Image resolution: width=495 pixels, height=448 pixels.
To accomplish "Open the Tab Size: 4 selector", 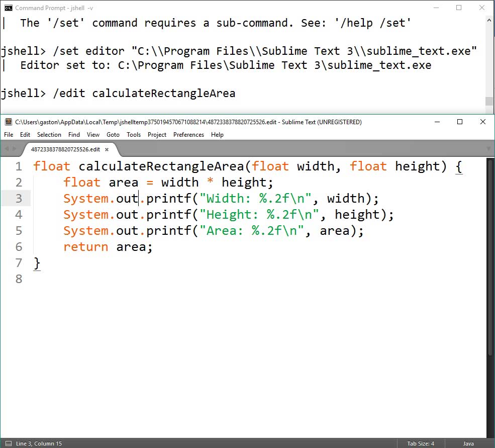I will pos(421,443).
